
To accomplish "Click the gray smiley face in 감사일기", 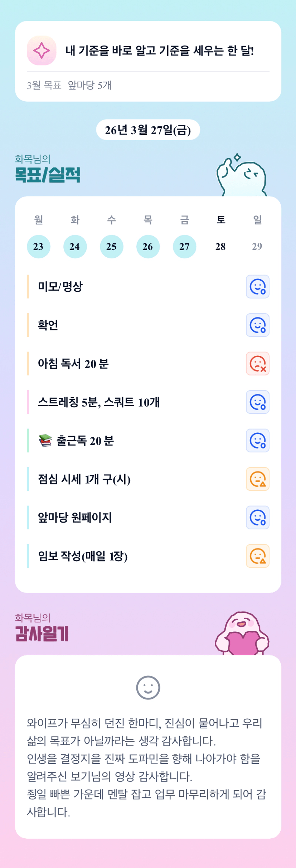I will (148, 687).
